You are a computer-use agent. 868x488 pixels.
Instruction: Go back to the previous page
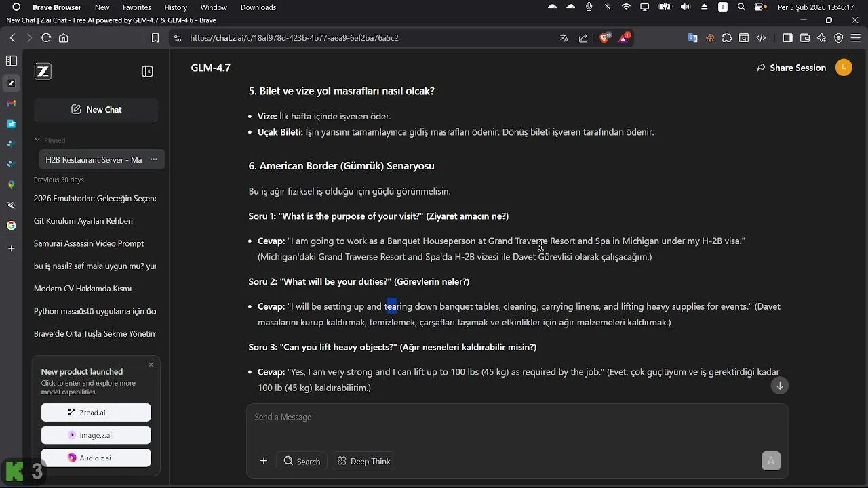pos(12,38)
